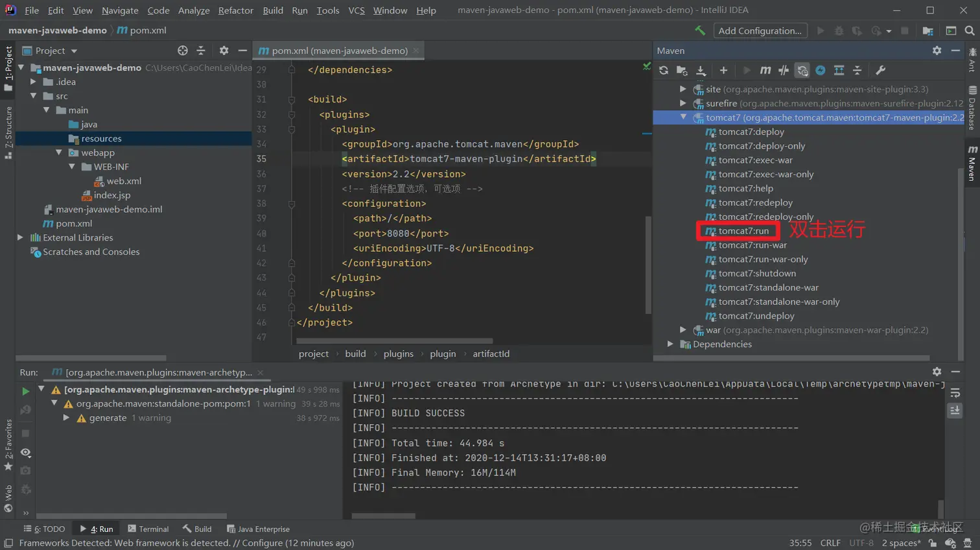Viewport: 980px width, 550px height.
Task: Click Locate file crosshair icon in Project panel
Action: 183,51
